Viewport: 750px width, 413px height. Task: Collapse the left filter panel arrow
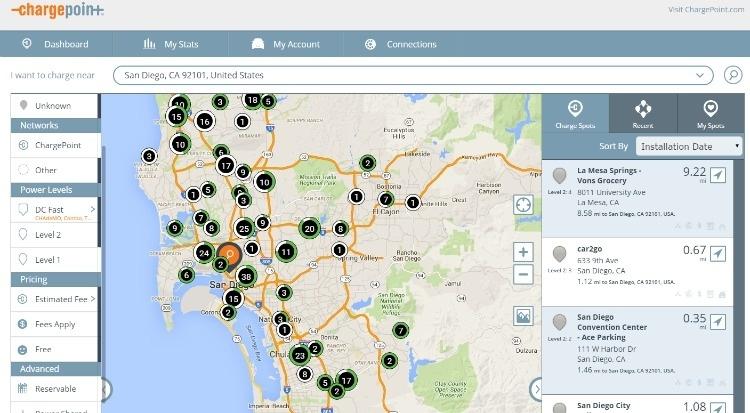[x=106, y=389]
